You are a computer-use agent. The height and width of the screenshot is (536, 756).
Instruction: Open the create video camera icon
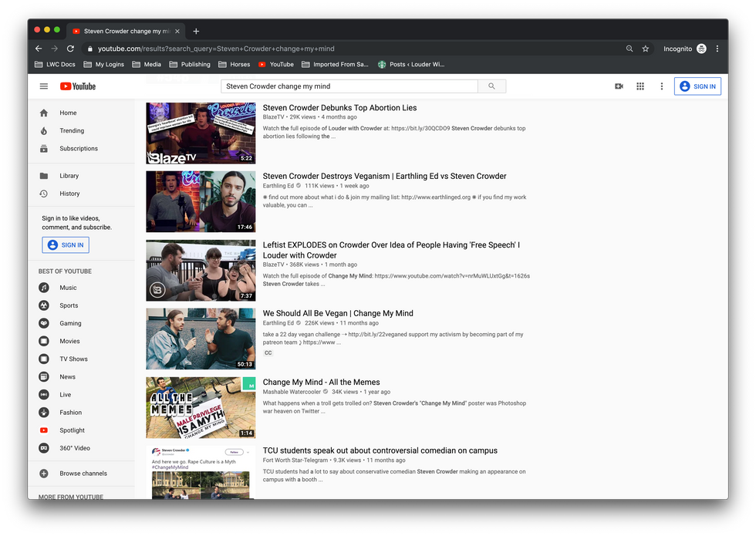point(618,86)
